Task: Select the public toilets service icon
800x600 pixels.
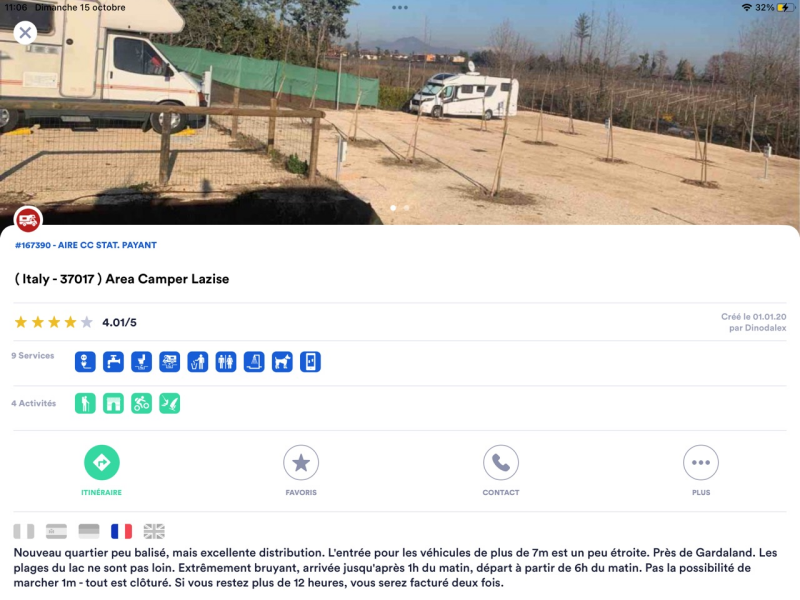Action: (x=226, y=362)
